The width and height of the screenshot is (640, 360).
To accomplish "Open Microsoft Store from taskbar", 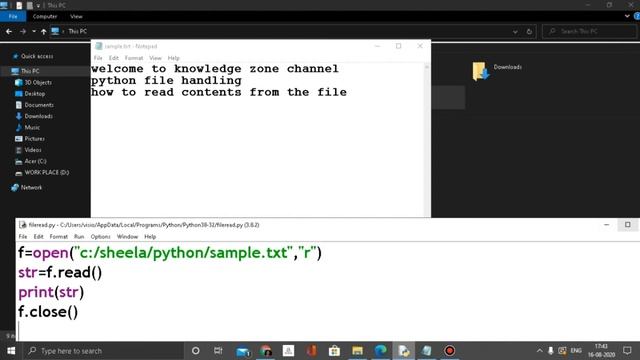I will coord(334,351).
